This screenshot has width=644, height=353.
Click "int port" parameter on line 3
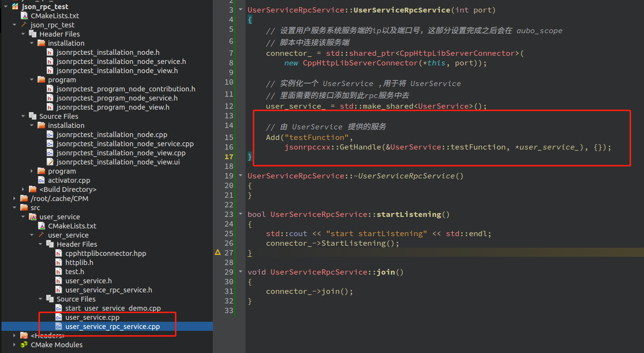point(473,10)
